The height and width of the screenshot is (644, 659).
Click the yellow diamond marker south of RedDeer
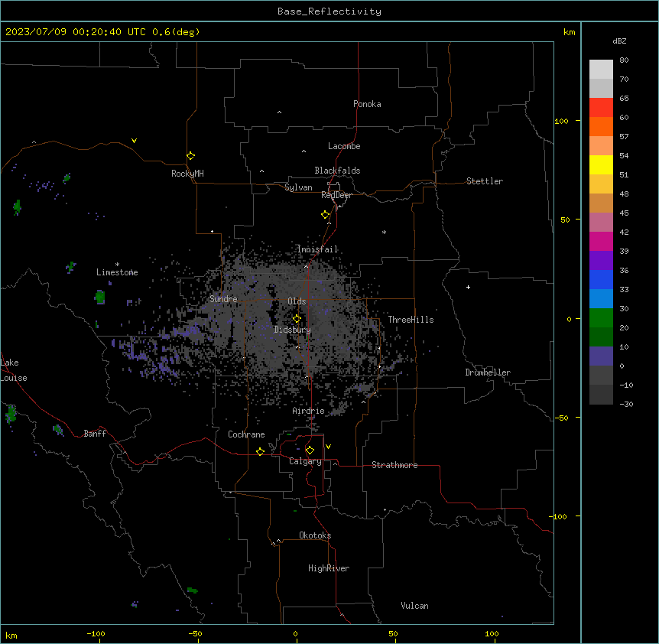[x=326, y=215]
